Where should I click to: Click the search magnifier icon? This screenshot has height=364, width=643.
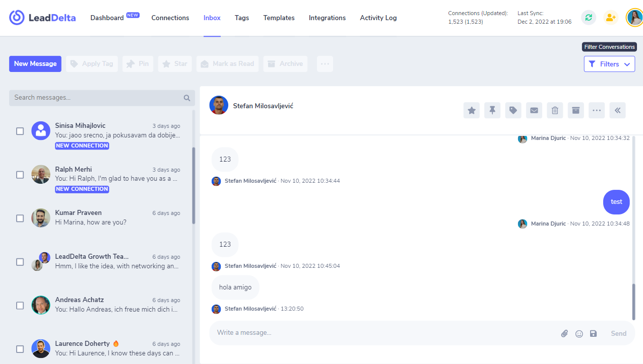[x=187, y=98]
